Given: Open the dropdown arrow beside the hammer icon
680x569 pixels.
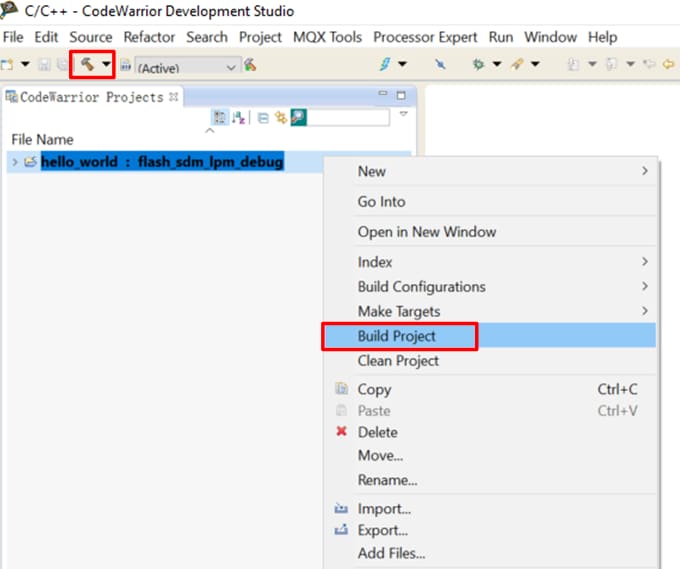Looking at the screenshot, I should pos(106,64).
